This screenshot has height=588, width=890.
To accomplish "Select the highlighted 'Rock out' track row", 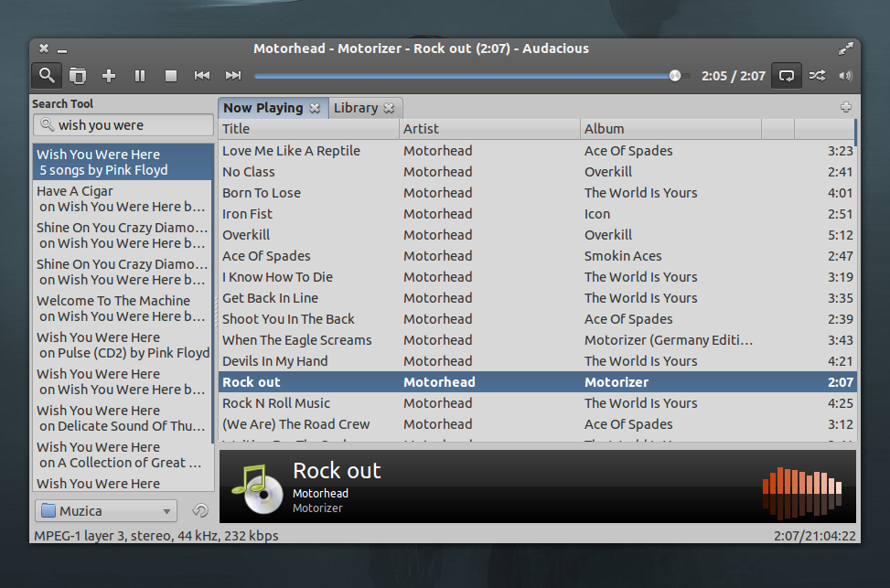I will pos(537,382).
